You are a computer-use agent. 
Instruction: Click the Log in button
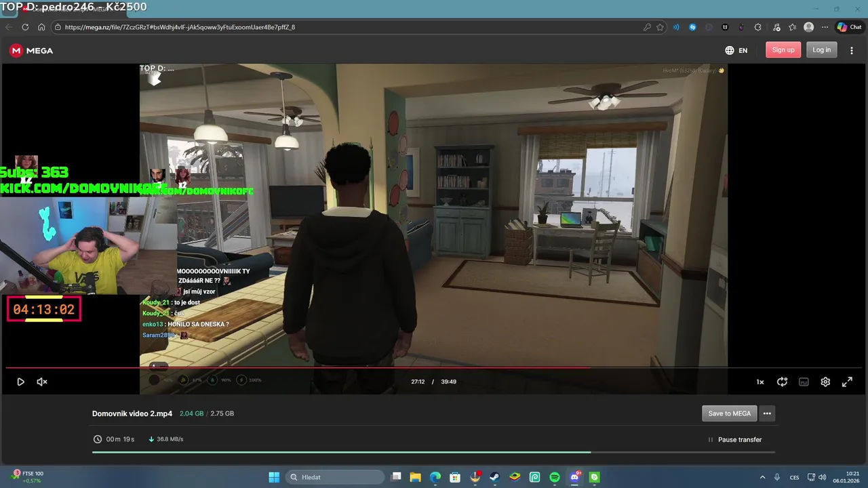coord(821,49)
